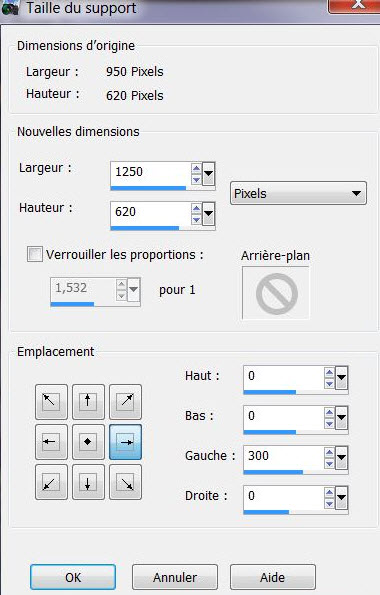Open the Arrière-plan color swatch
Image resolution: width=380 pixels, height=595 pixels.
point(276,293)
